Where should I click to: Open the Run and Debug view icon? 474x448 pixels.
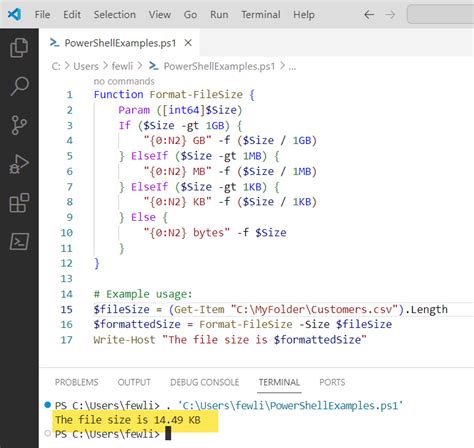(19, 164)
